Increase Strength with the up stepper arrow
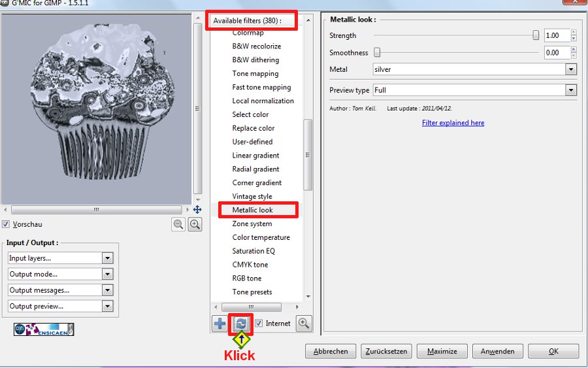The image size is (588, 368). 574,32
